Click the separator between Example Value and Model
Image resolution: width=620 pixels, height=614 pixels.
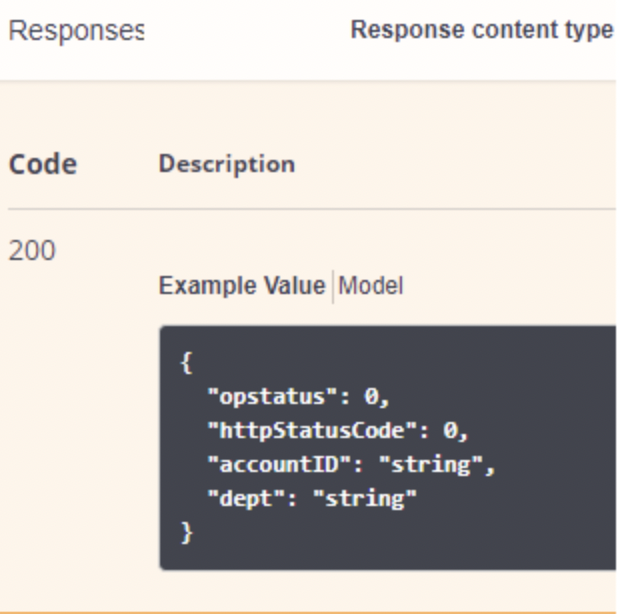coord(332,287)
